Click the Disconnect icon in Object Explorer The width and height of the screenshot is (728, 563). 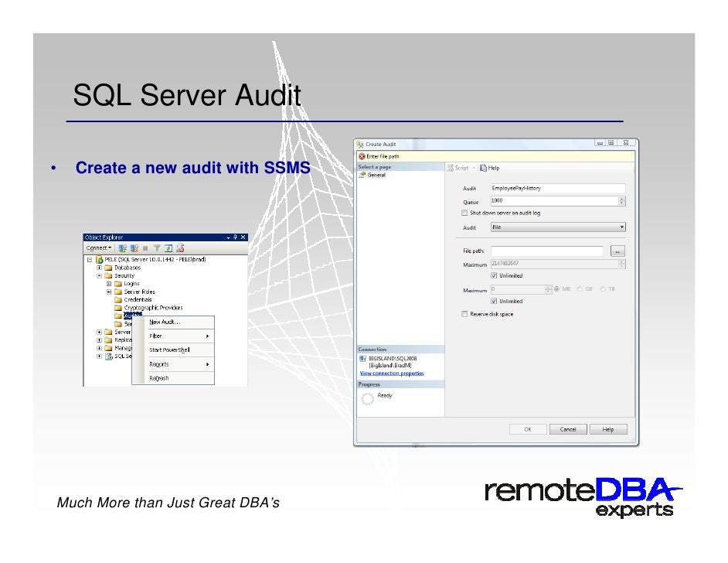[x=134, y=248]
